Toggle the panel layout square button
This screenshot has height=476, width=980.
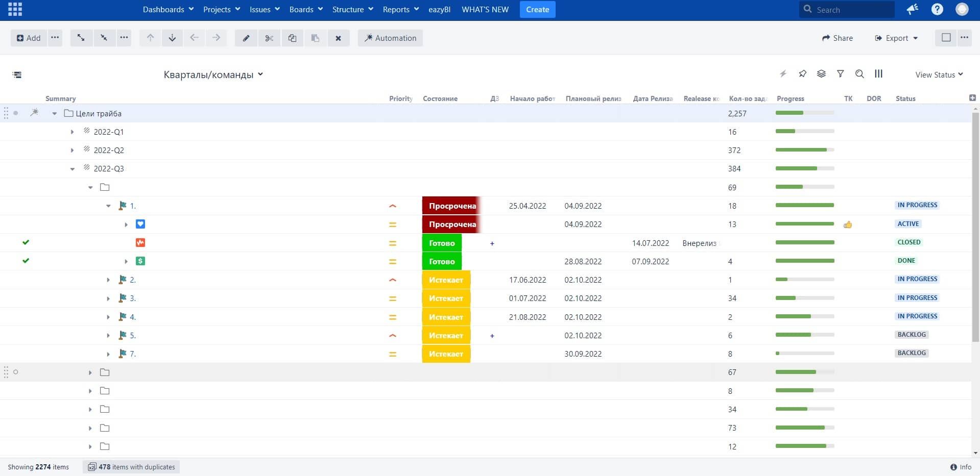click(x=946, y=38)
